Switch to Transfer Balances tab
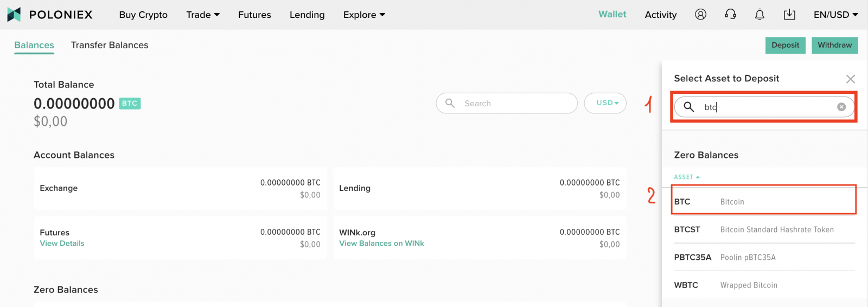Viewport: 868px width, 307px height. (x=110, y=45)
